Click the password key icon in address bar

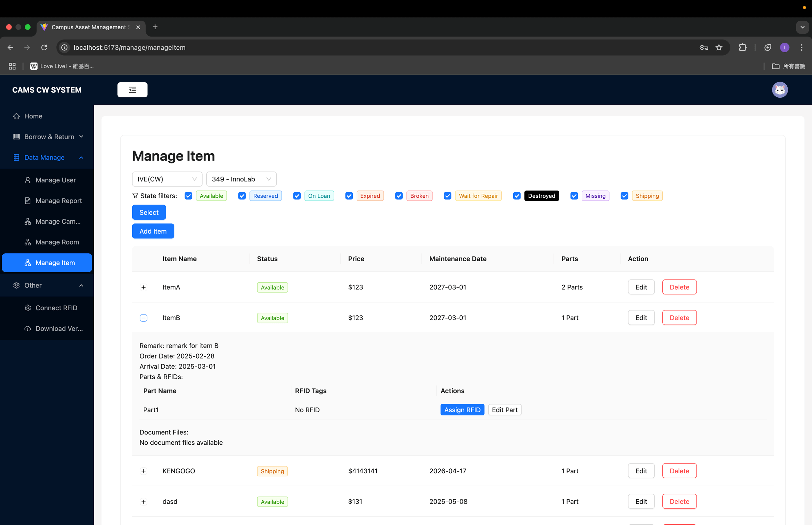704,47
